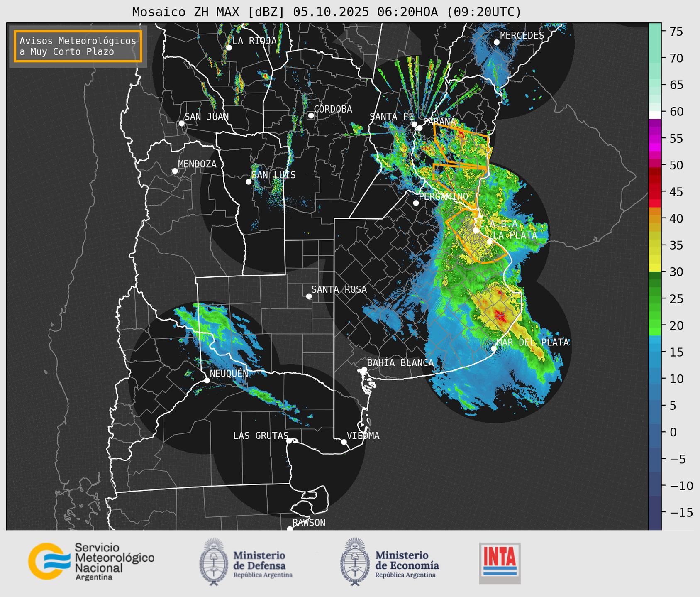Click the orange warning polygon east of Paraná
The image size is (700, 597).
pos(462,144)
